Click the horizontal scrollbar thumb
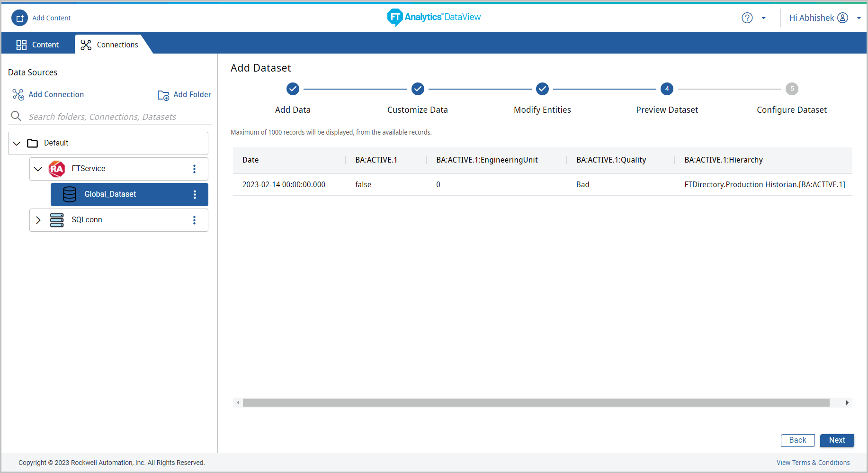 (536, 403)
